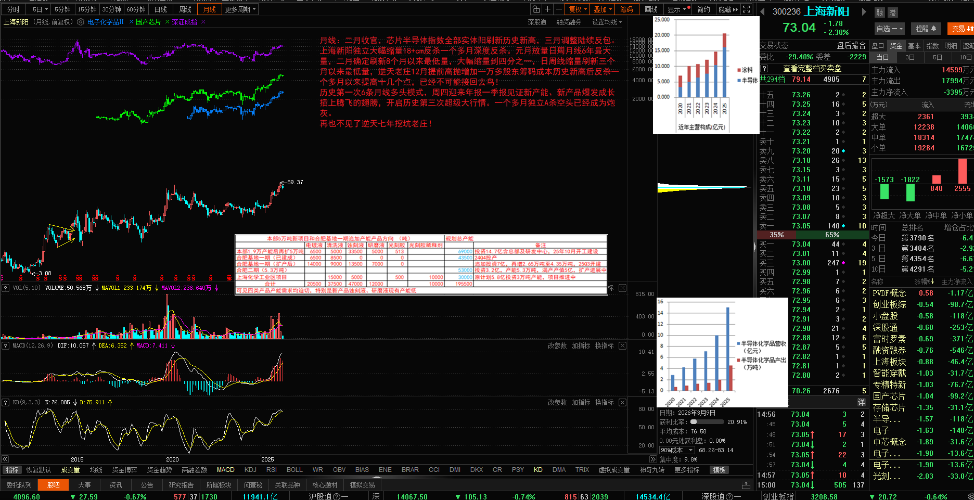Open the 复权 price adjustment dropdown
974x500 pixels.
click(x=577, y=9)
